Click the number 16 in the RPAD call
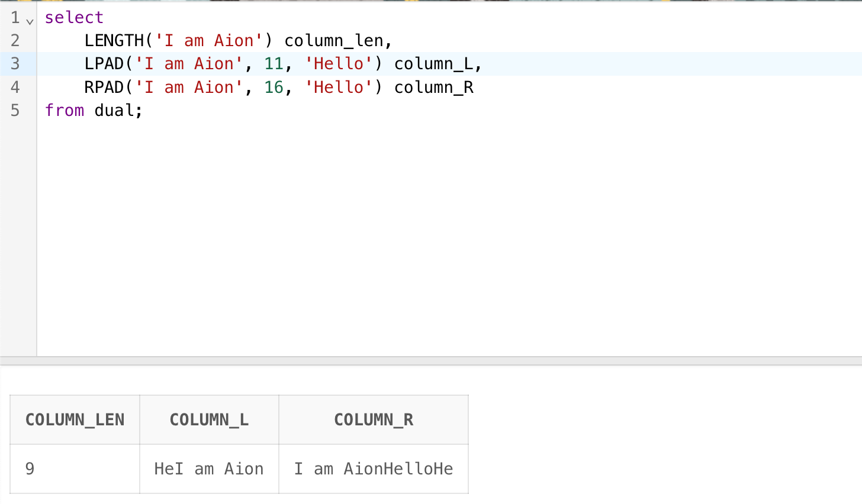The height and width of the screenshot is (504, 862). (x=274, y=88)
